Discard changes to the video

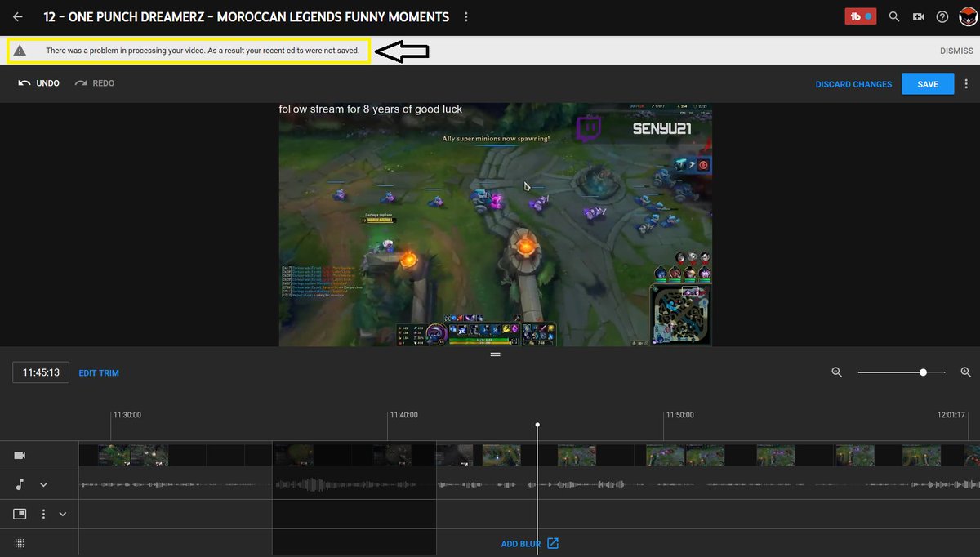coord(853,84)
